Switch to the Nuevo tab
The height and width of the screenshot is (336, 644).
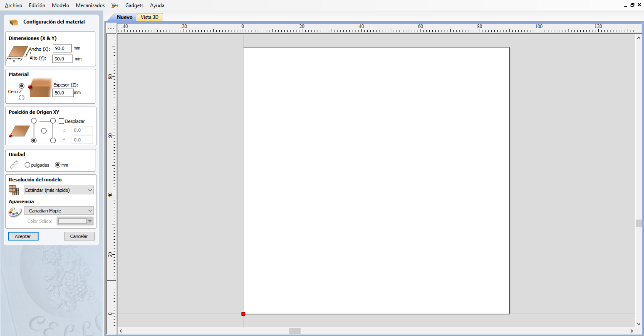(x=124, y=17)
